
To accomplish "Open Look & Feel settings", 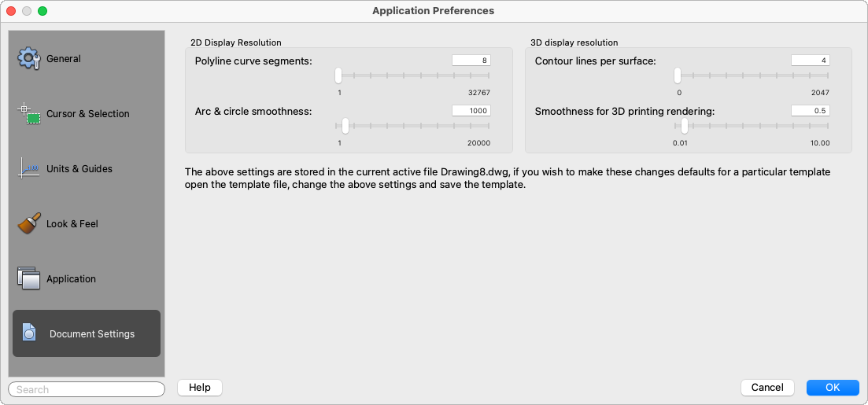I will [72, 224].
